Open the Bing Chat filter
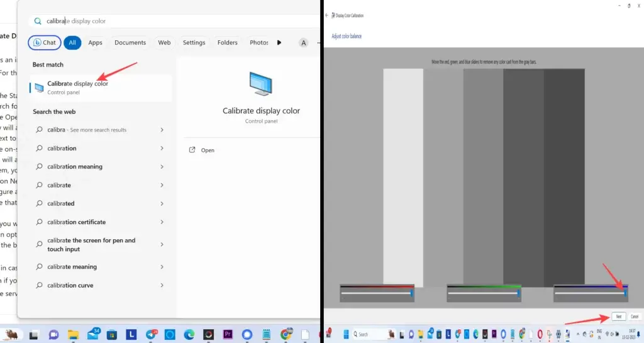 pos(45,43)
